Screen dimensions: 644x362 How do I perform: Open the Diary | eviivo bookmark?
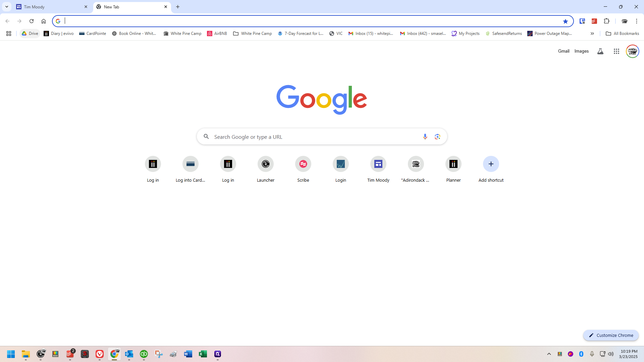click(59, 34)
